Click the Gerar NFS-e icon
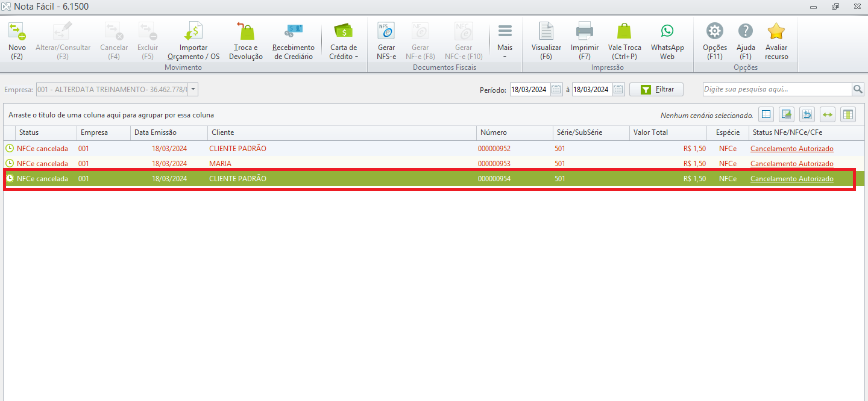 386,31
